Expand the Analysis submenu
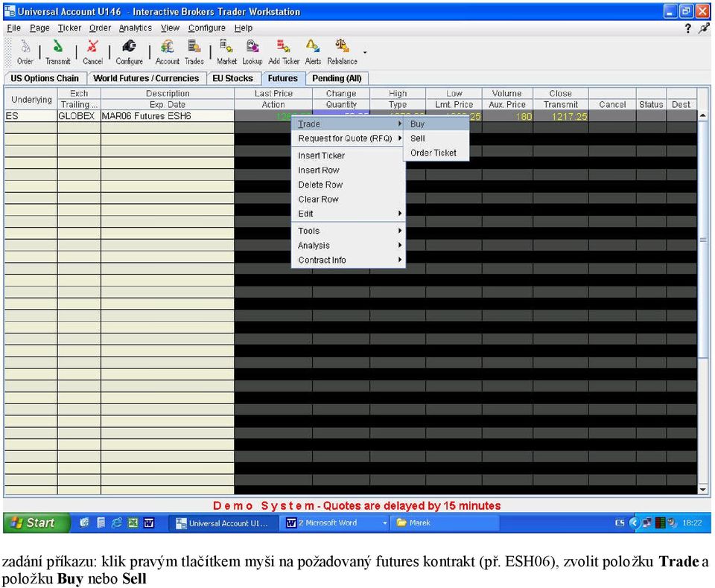 [349, 246]
